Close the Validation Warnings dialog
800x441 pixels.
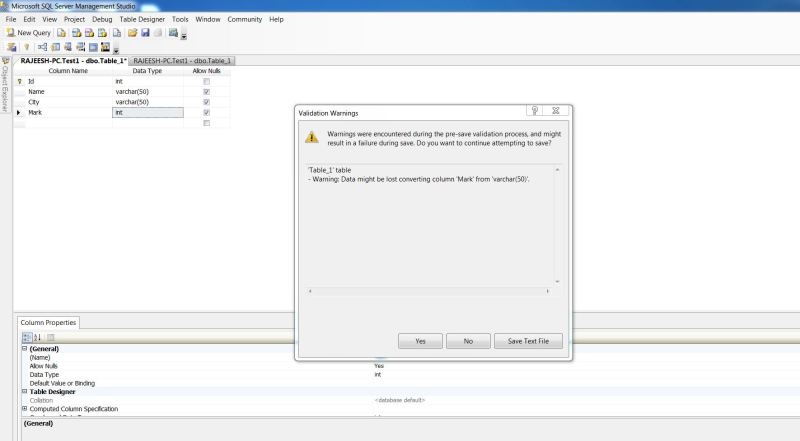pos(556,110)
